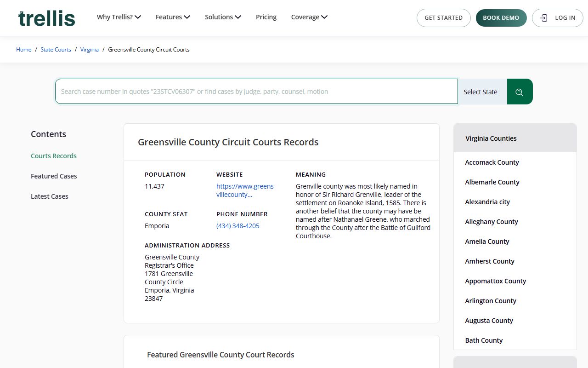Image resolution: width=588 pixels, height=368 pixels.
Task: Open the Features dropdown
Action: click(x=173, y=17)
